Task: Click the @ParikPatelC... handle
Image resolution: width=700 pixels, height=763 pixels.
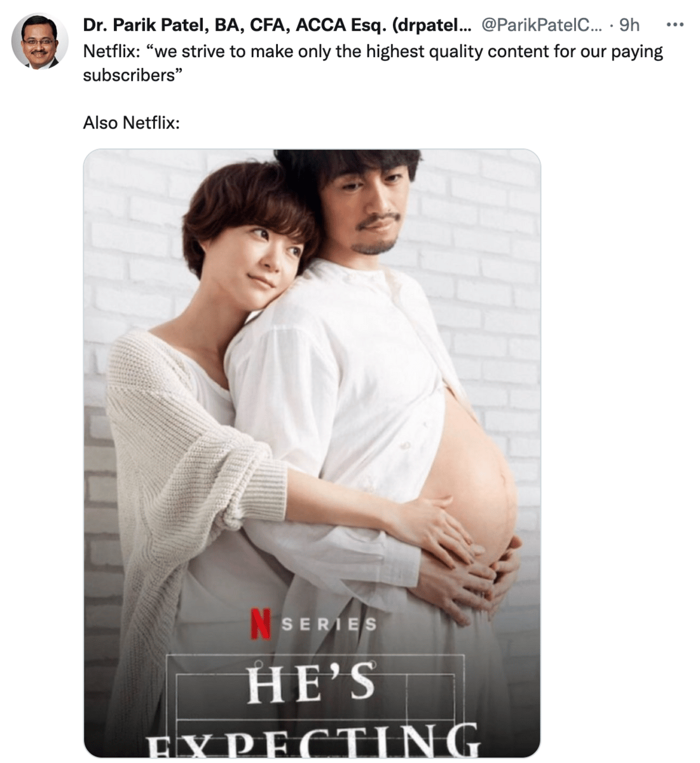Action: click(x=541, y=25)
